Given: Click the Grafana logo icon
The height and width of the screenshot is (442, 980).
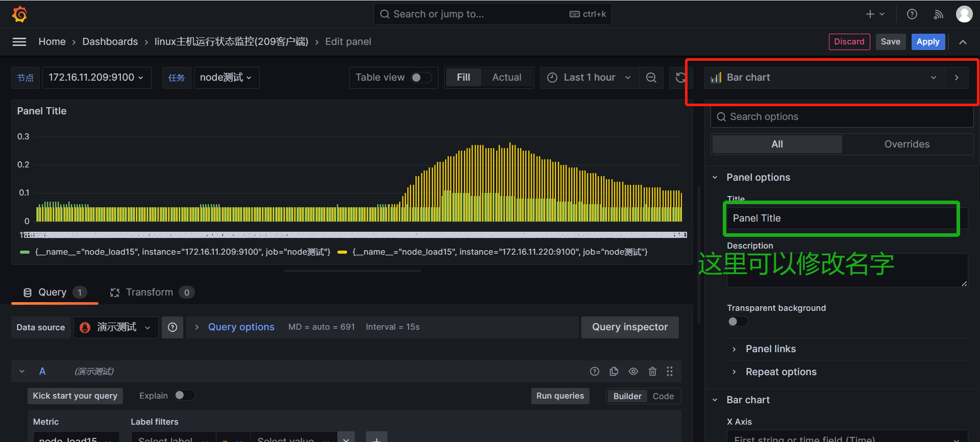Looking at the screenshot, I should coord(19,14).
